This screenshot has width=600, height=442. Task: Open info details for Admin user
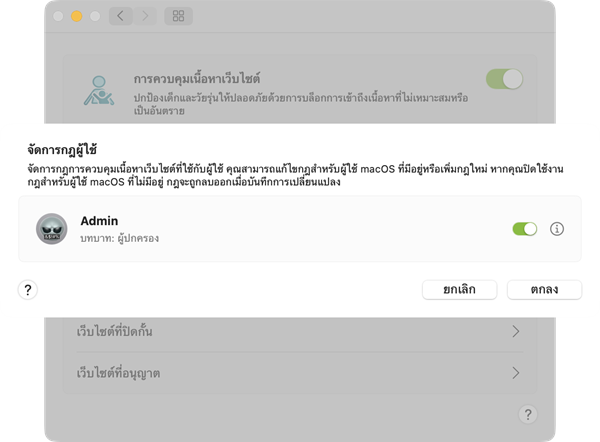(557, 229)
